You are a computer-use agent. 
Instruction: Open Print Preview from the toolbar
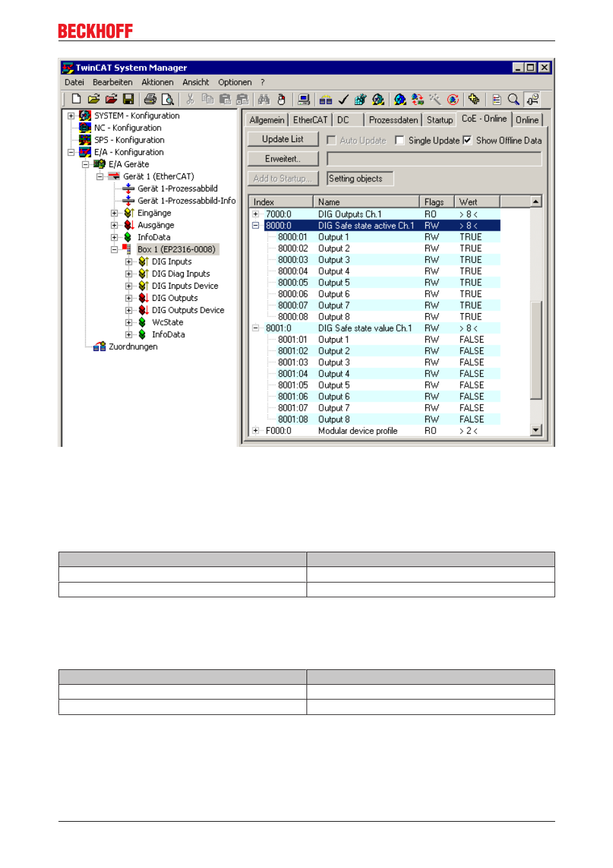168,99
